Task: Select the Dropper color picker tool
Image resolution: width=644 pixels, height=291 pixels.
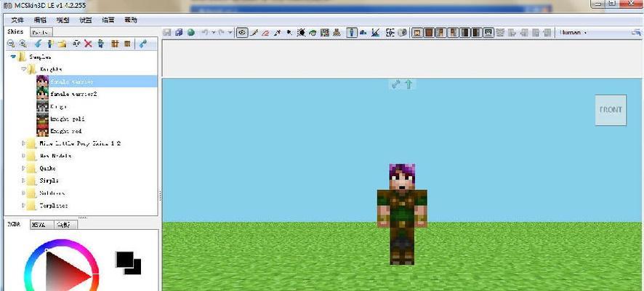Action: pyautogui.click(x=277, y=33)
